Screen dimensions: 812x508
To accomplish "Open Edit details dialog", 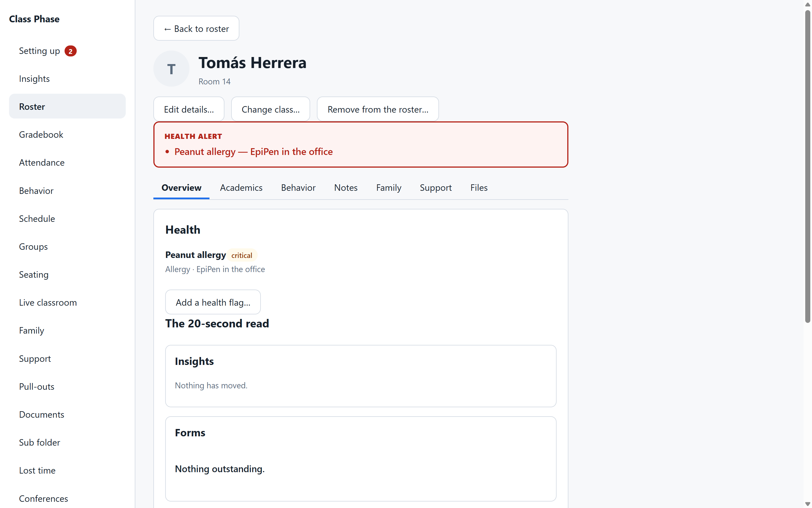I will 189,109.
